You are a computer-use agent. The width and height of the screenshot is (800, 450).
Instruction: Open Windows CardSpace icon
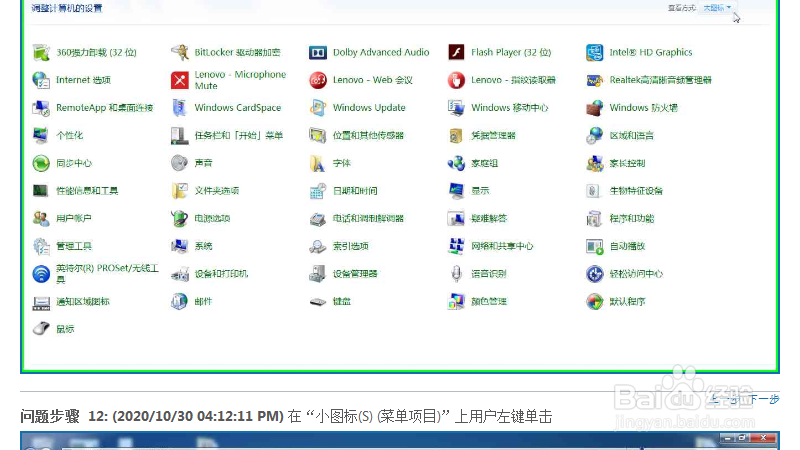pyautogui.click(x=180, y=108)
